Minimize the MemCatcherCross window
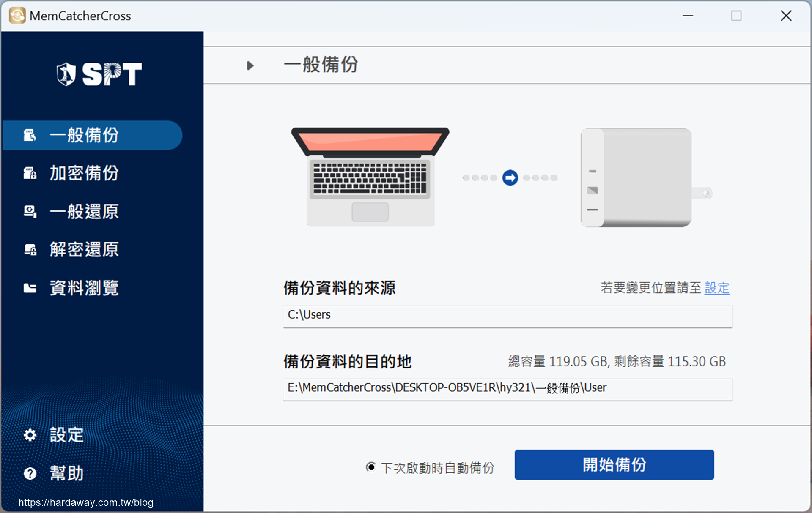The width and height of the screenshot is (812, 513). pos(688,16)
